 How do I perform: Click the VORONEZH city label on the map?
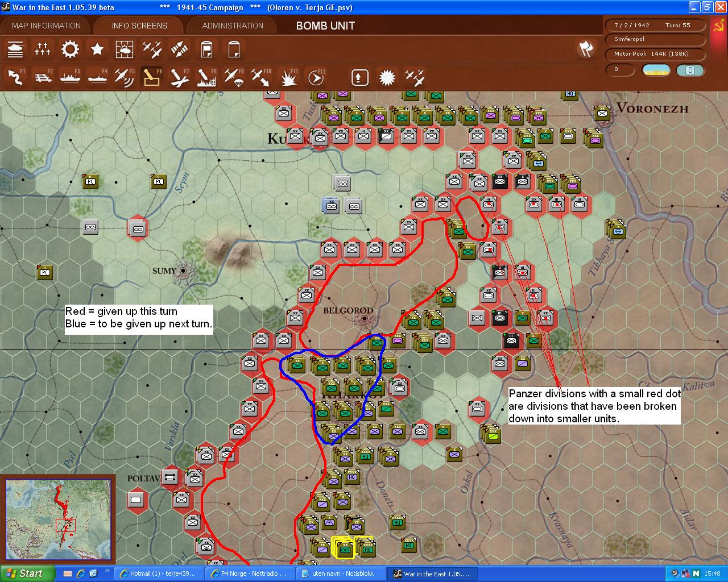point(652,109)
